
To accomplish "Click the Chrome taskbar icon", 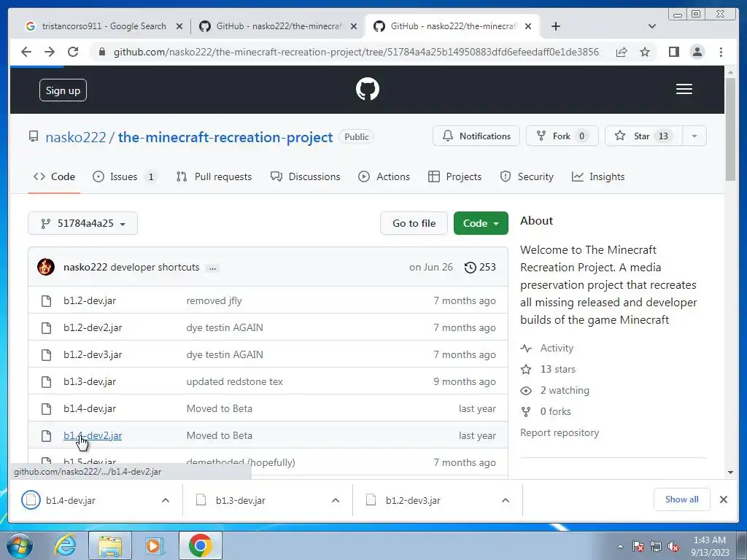I will click(200, 545).
